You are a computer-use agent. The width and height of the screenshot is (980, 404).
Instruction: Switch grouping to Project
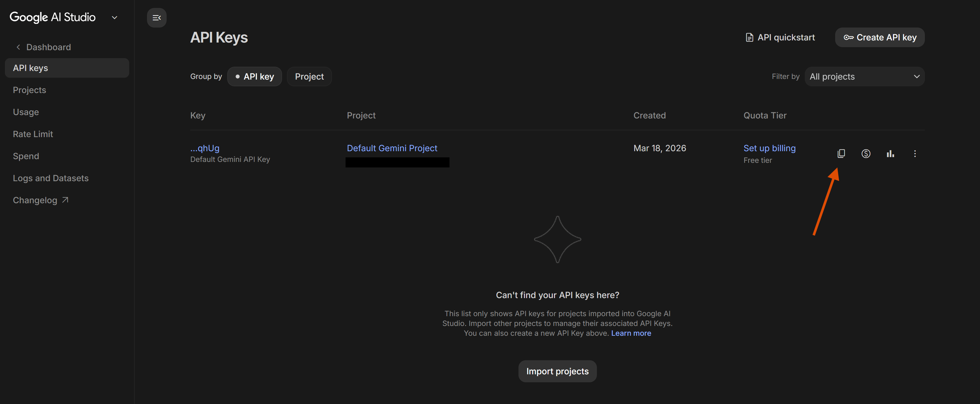click(x=309, y=77)
